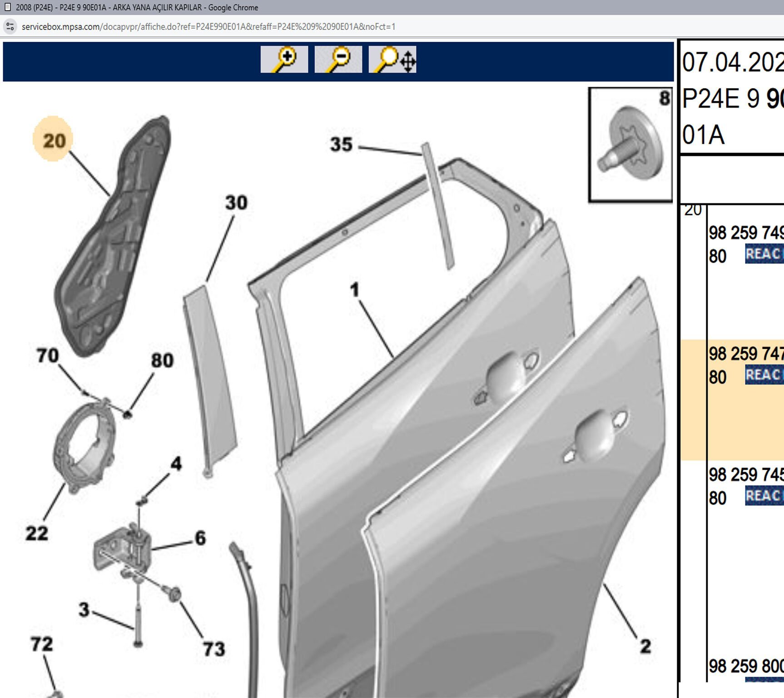Click the zoom in magnifier icon
This screenshot has height=698, width=784.
(x=284, y=60)
